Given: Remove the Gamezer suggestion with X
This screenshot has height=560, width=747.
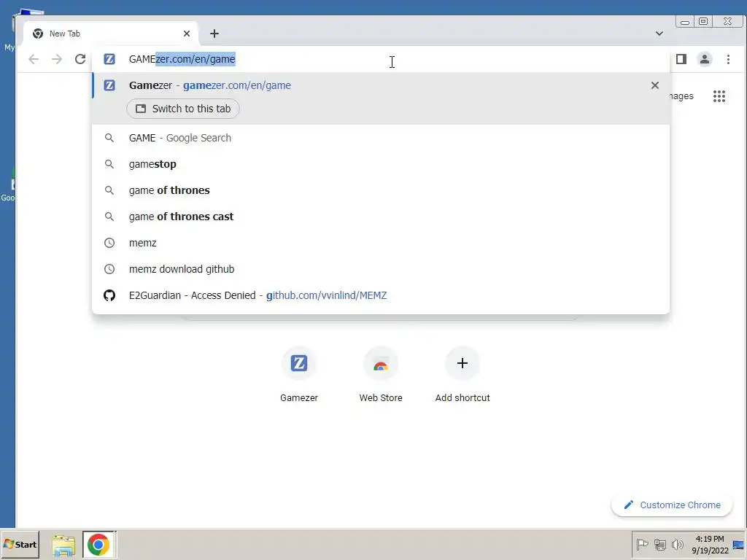Looking at the screenshot, I should click(x=655, y=85).
